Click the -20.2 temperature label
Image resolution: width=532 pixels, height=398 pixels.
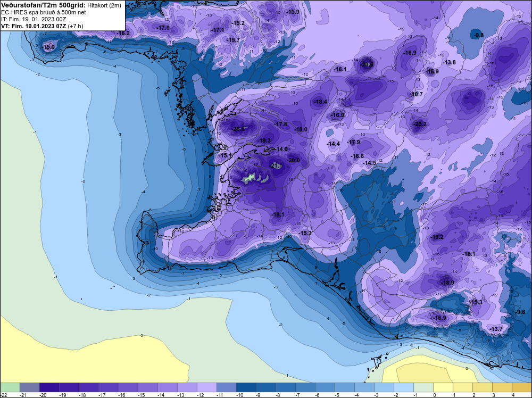[420, 124]
